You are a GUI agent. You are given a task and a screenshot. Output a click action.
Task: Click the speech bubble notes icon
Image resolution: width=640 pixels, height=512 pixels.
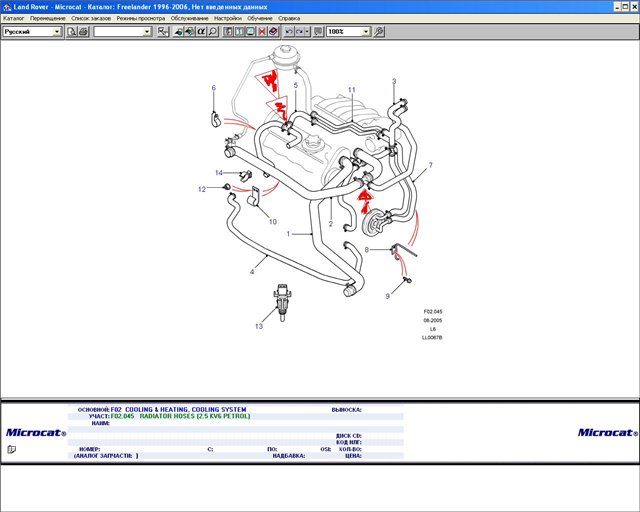318,32
